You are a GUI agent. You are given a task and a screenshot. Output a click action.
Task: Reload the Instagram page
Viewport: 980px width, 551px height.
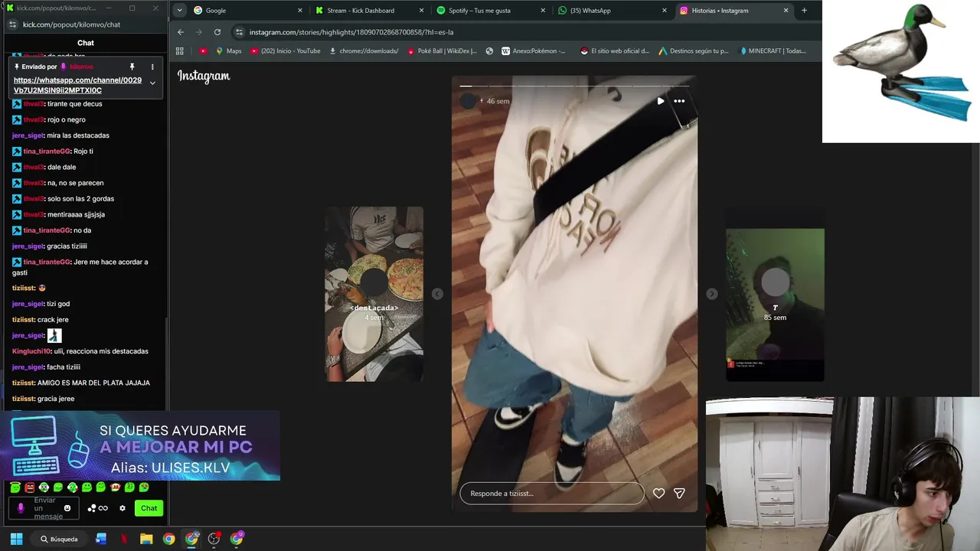click(217, 32)
